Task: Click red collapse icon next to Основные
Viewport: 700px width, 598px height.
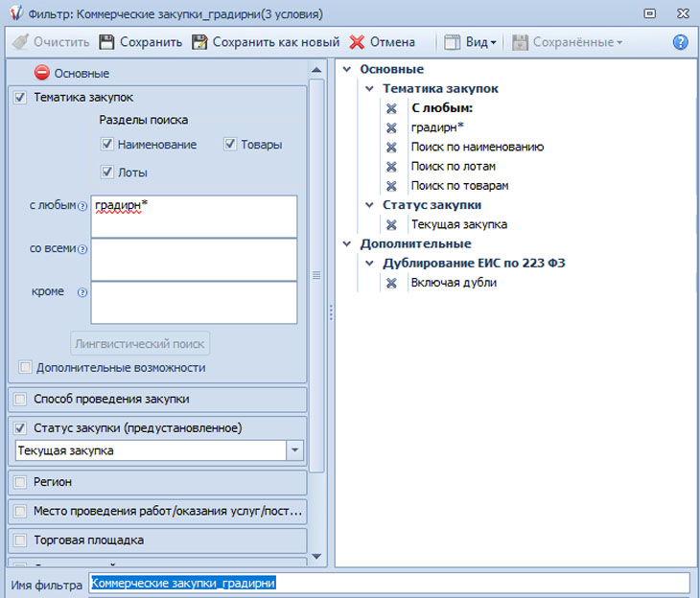Action: [x=42, y=73]
